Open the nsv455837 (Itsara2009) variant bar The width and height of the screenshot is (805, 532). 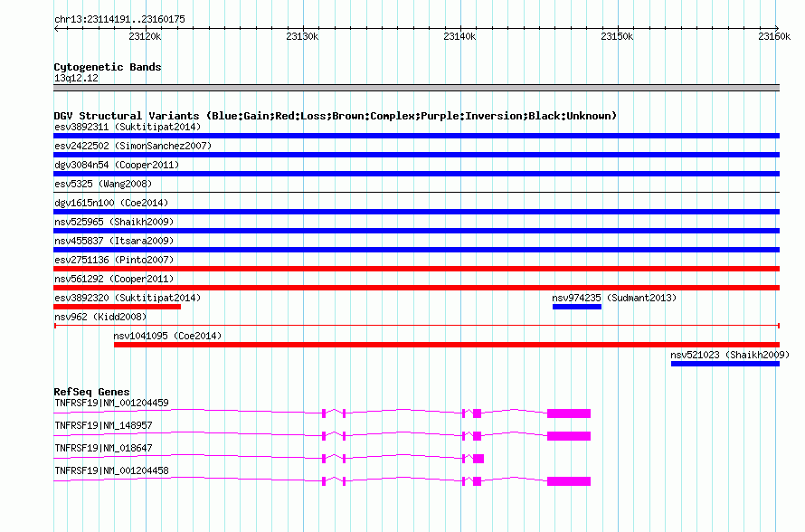tap(416, 250)
